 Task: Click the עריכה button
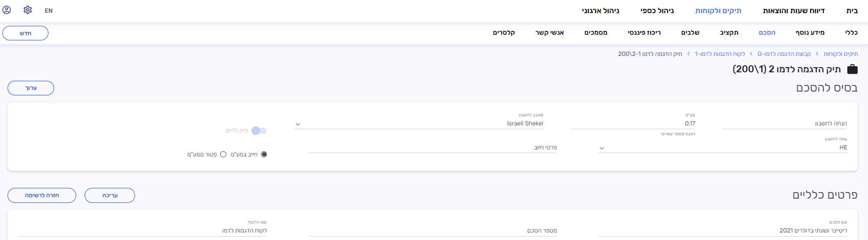(110, 195)
